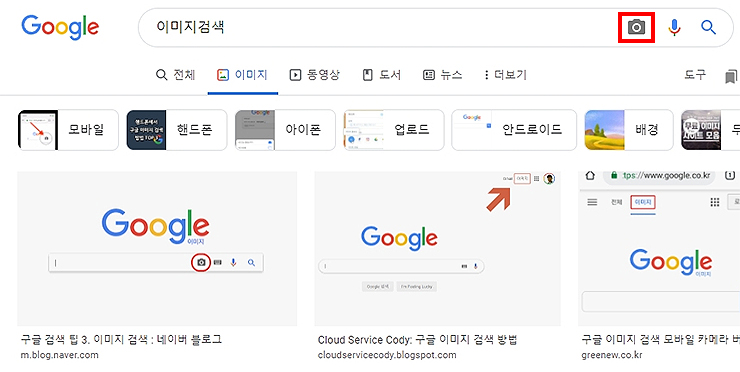Screen dimensions: 740x372
Task: Start voice search with microphone icon
Action: click(x=674, y=27)
